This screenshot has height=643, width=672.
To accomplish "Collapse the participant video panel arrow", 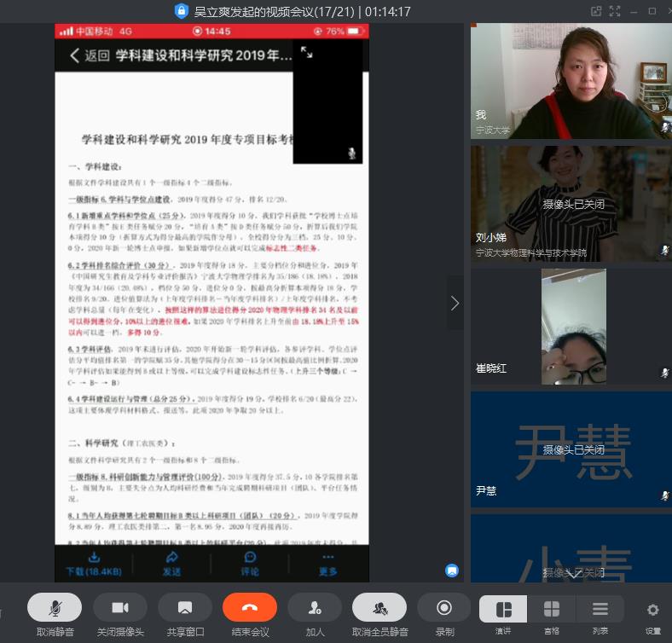I will point(455,303).
